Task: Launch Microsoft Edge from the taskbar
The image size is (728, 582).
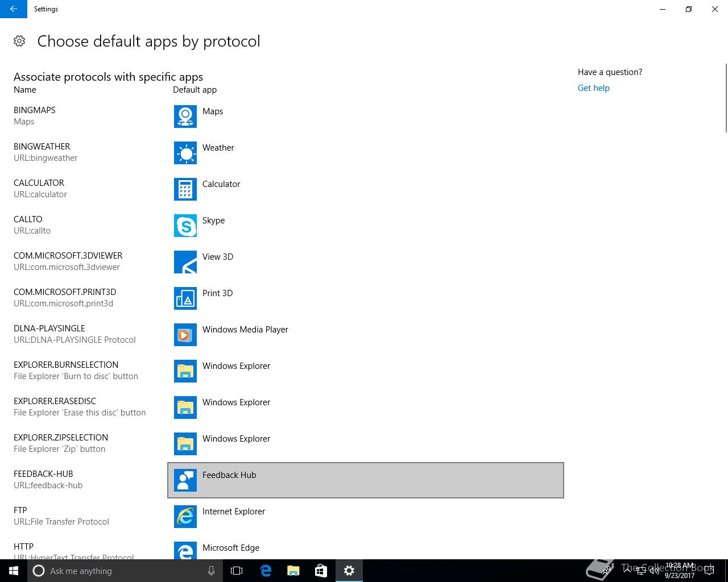Action: click(x=265, y=571)
